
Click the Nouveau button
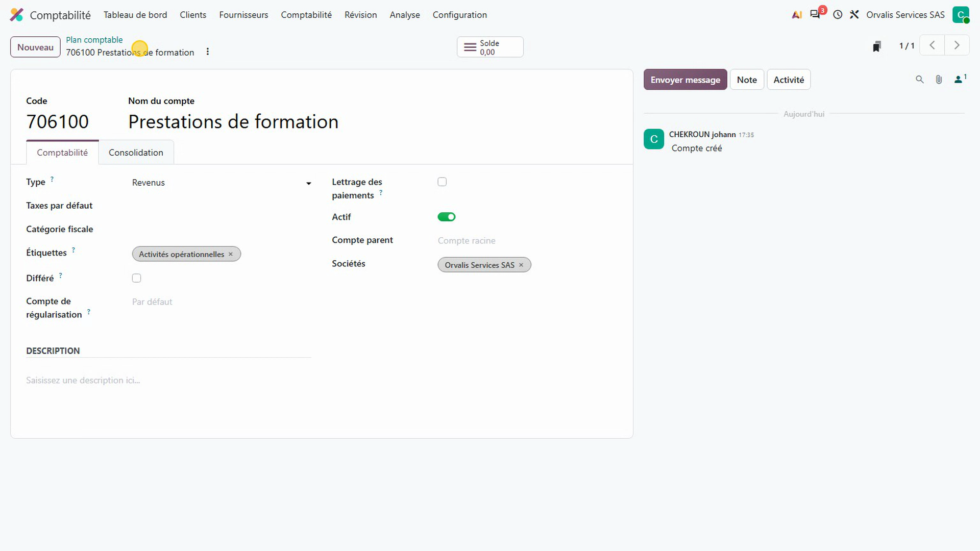35,47
